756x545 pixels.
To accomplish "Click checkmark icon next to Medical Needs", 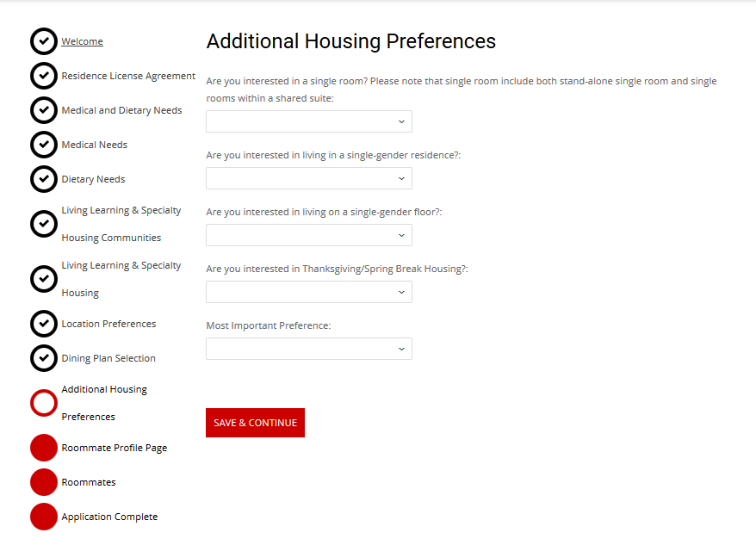I will pyautogui.click(x=44, y=145).
